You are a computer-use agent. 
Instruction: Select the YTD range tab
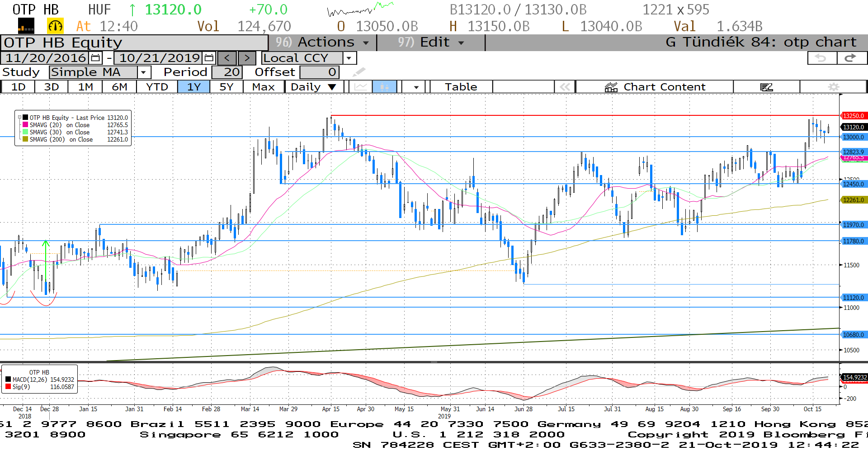pyautogui.click(x=157, y=87)
